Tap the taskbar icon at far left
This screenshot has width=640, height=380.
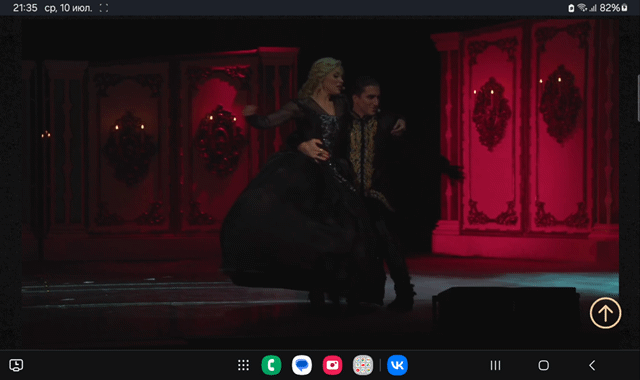pyautogui.click(x=16, y=365)
